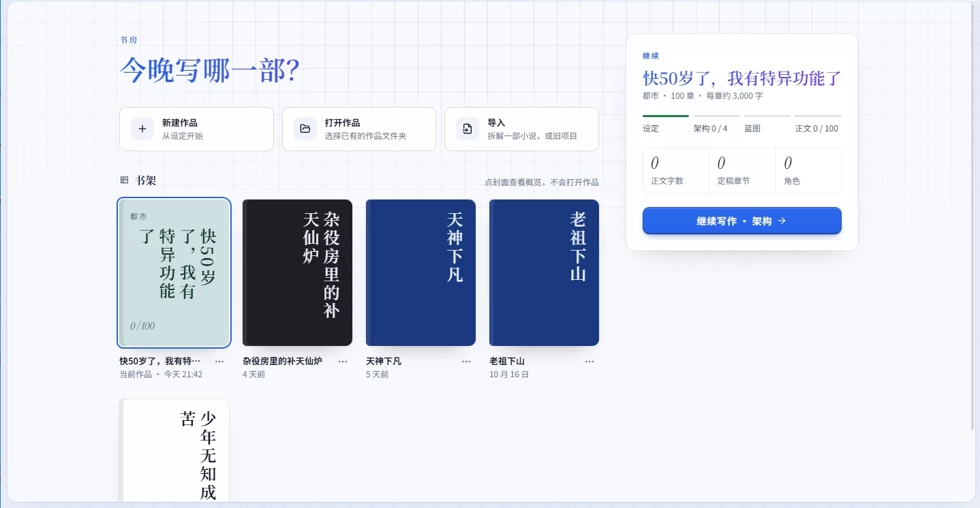Click the 设定 progress step
The width and height of the screenshot is (980, 508).
(665, 124)
